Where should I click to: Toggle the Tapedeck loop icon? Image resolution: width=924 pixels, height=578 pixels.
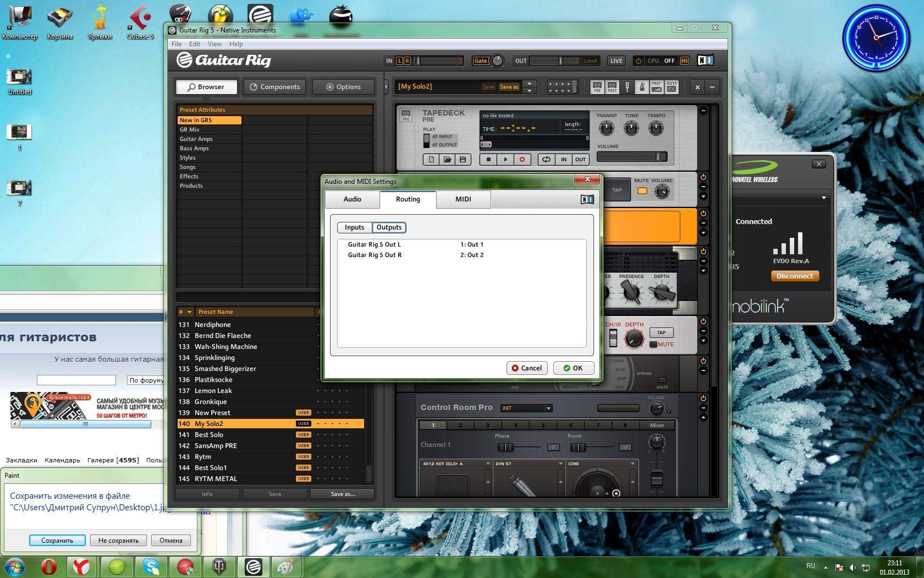(x=546, y=160)
